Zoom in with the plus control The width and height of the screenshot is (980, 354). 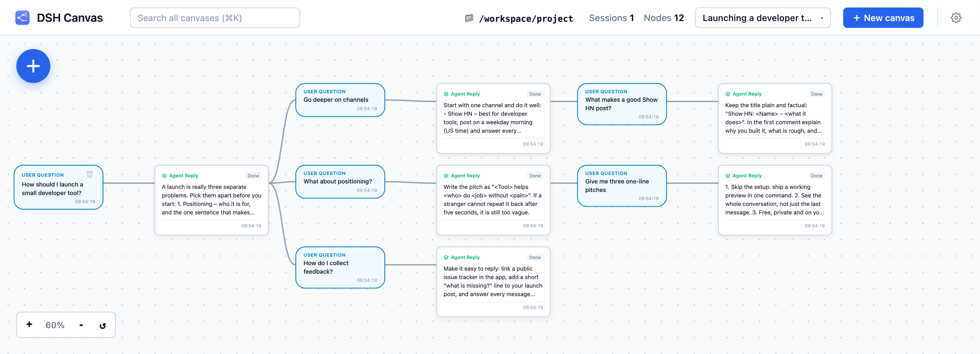pos(29,324)
